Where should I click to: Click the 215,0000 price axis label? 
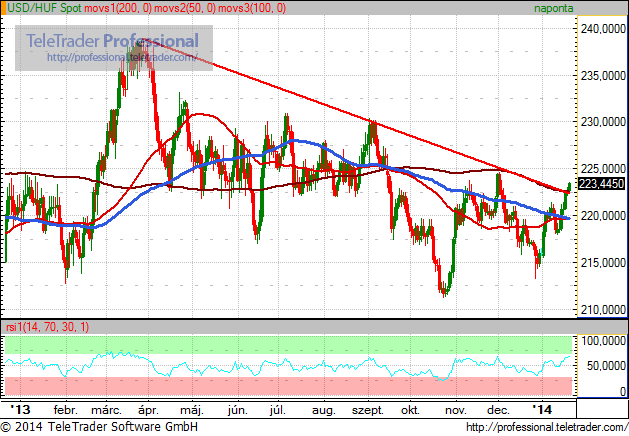pyautogui.click(x=603, y=263)
